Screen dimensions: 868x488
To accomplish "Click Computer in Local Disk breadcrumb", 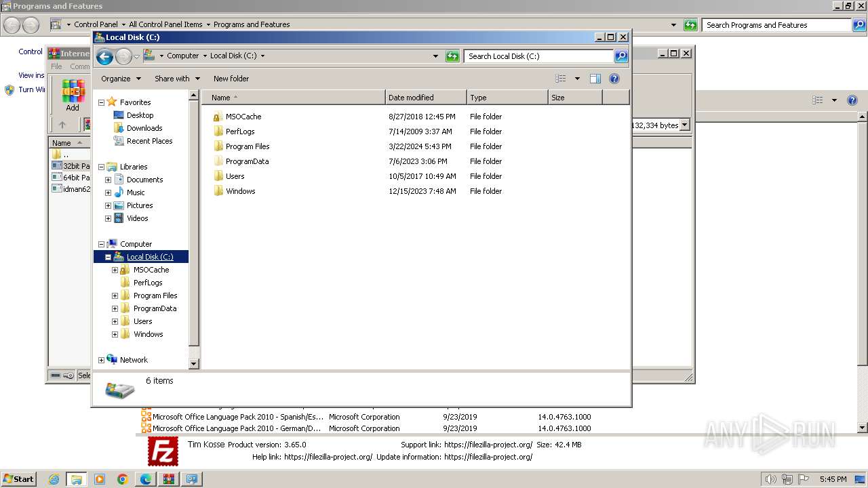I will 183,56.
